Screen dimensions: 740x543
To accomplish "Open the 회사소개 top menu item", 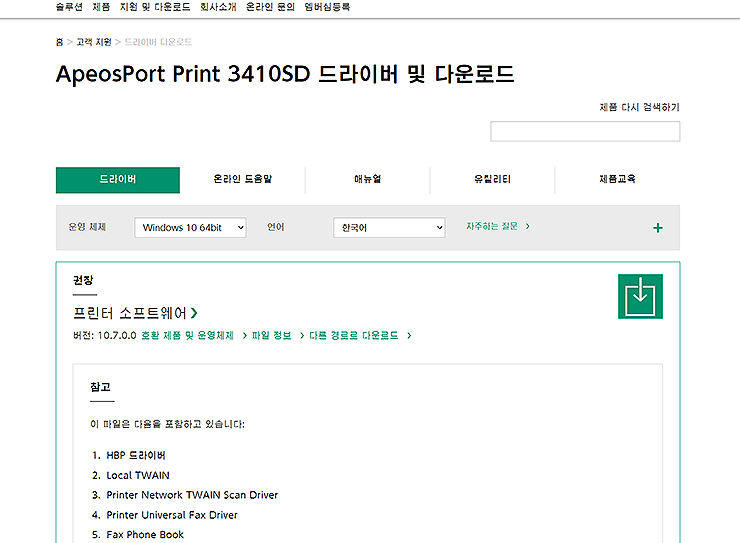I will click(218, 7).
